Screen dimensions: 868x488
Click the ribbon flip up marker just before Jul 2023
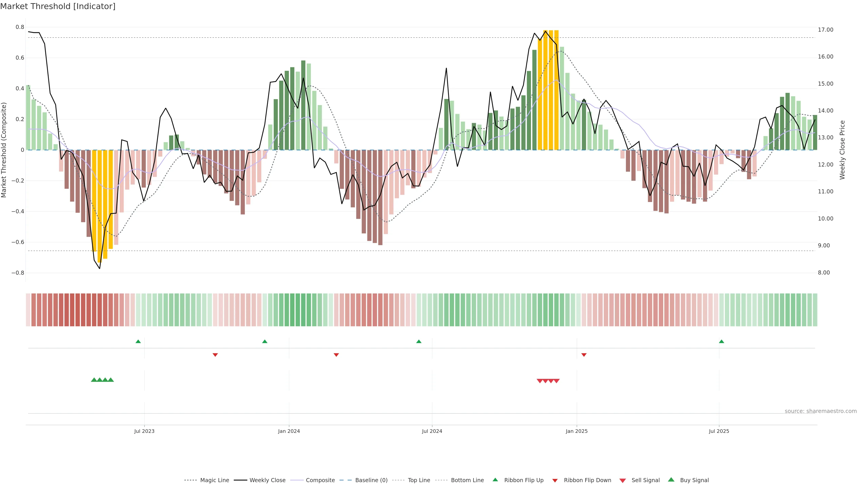[x=138, y=342]
